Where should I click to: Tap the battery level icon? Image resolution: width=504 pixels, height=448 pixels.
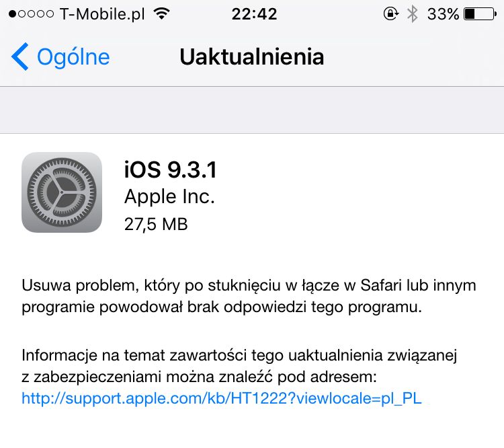pos(480,14)
